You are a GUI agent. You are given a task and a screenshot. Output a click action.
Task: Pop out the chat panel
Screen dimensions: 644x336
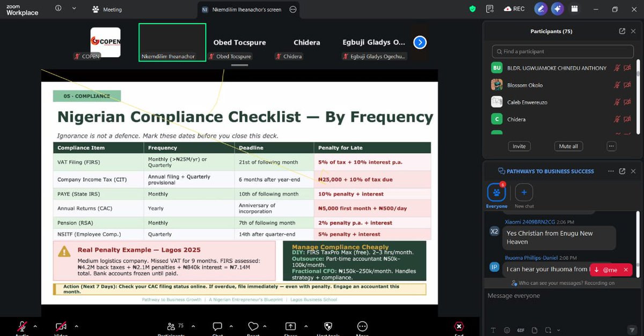pyautogui.click(x=622, y=171)
